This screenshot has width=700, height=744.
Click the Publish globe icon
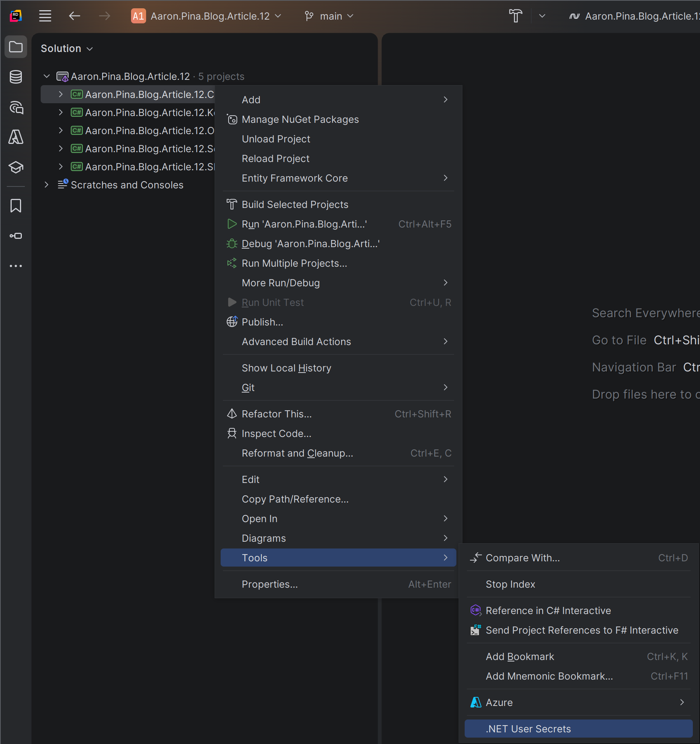click(232, 322)
